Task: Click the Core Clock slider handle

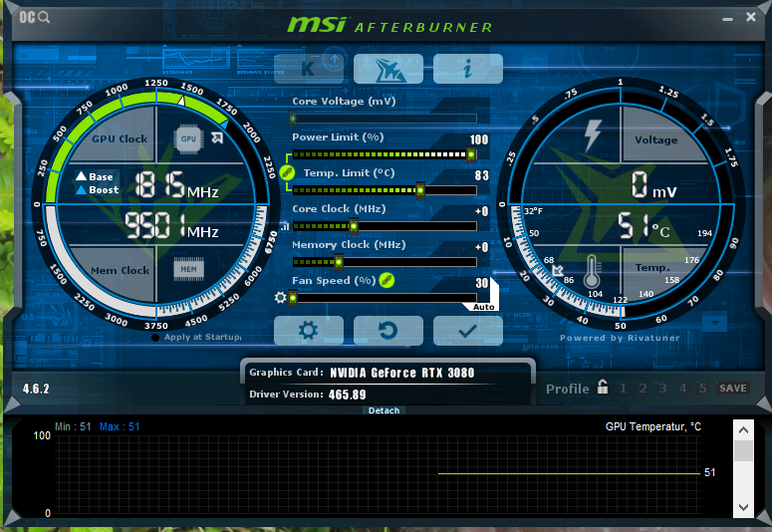Action: point(354,226)
